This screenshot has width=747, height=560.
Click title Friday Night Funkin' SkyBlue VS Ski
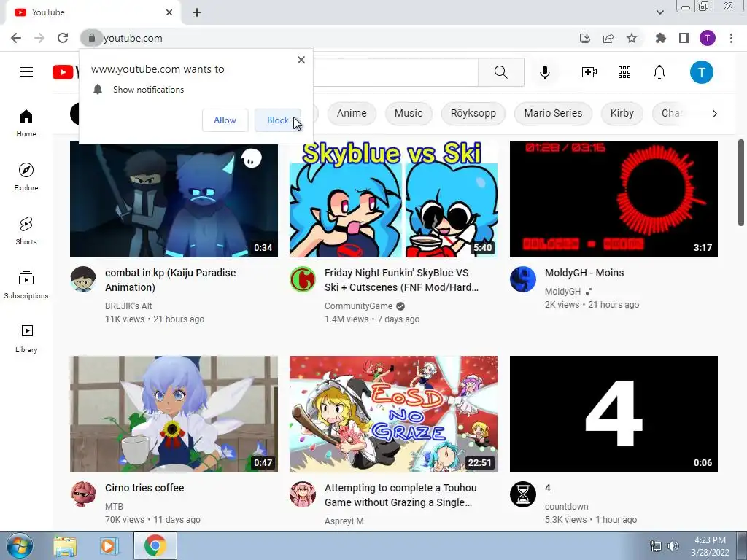[401, 280]
